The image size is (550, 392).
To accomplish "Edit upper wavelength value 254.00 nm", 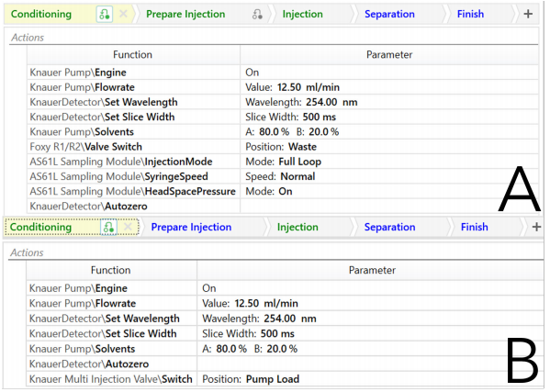I will tap(301, 102).
